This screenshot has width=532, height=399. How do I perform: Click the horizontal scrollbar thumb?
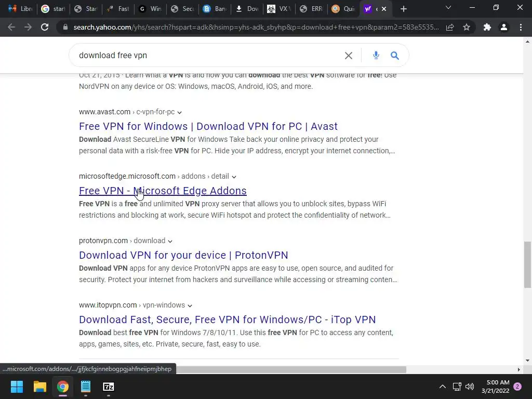pyautogui.click(x=291, y=369)
